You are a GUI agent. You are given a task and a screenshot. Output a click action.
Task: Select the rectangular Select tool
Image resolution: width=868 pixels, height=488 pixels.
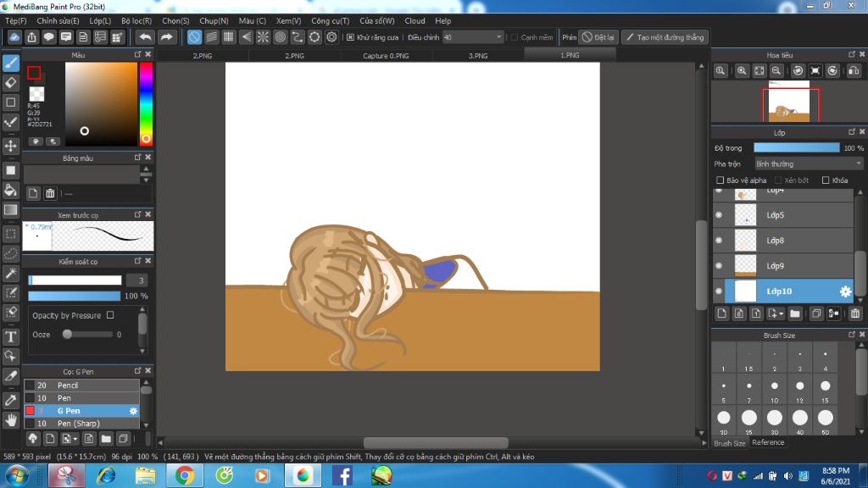coord(11,234)
